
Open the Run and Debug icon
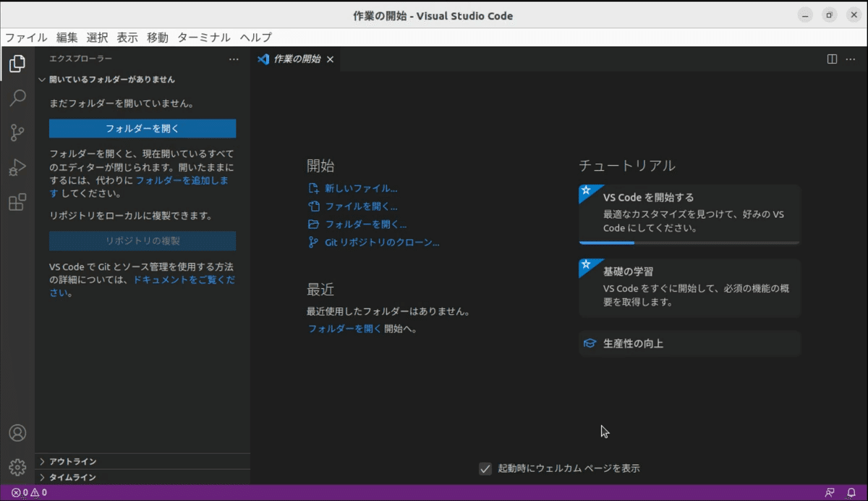pos(17,167)
